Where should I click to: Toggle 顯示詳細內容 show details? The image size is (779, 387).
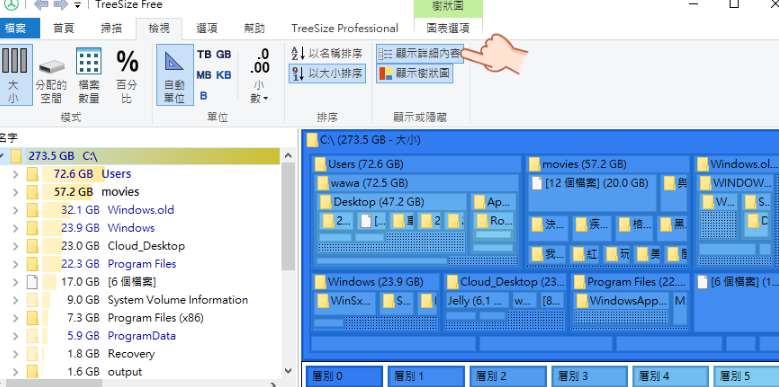click(x=420, y=54)
